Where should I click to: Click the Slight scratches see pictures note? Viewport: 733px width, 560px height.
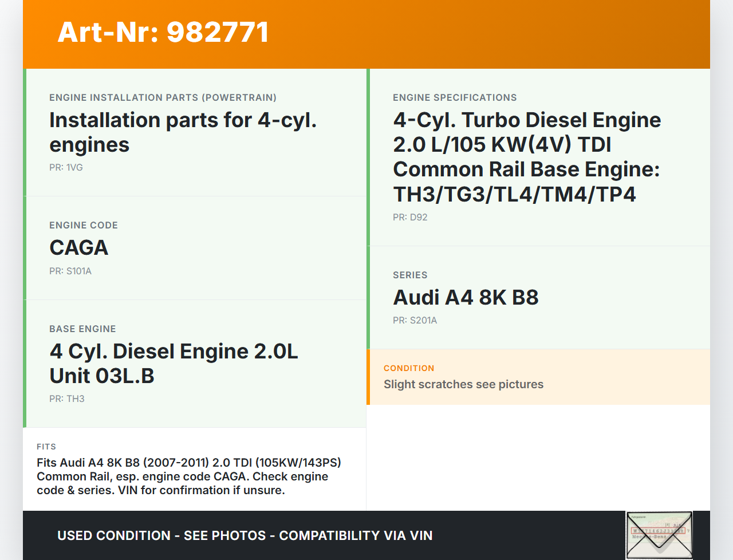463,384
